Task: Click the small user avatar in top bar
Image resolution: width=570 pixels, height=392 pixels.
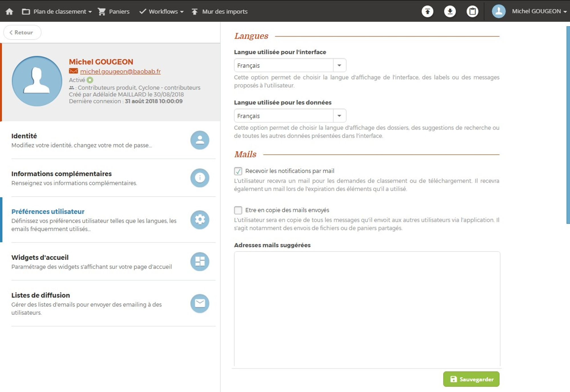Action: [x=498, y=11]
